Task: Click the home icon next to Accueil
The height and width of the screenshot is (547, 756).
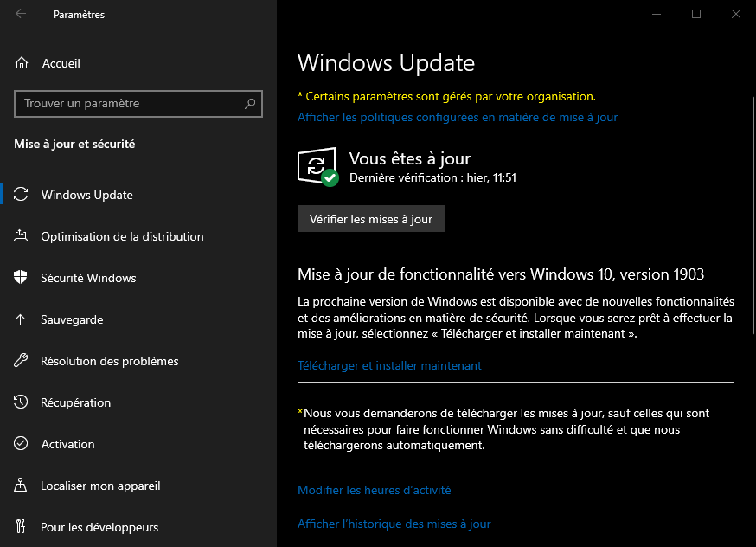Action: point(22,63)
